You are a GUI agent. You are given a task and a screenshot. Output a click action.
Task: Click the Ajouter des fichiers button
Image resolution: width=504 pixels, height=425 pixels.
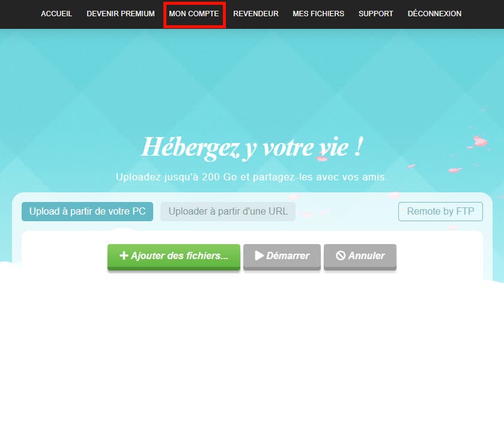point(174,257)
